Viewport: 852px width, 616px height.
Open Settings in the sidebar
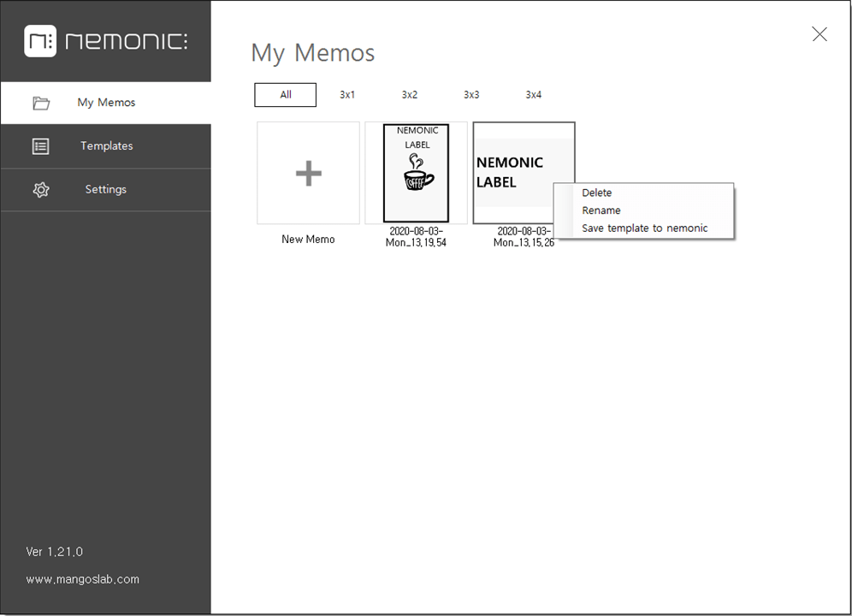pos(106,190)
